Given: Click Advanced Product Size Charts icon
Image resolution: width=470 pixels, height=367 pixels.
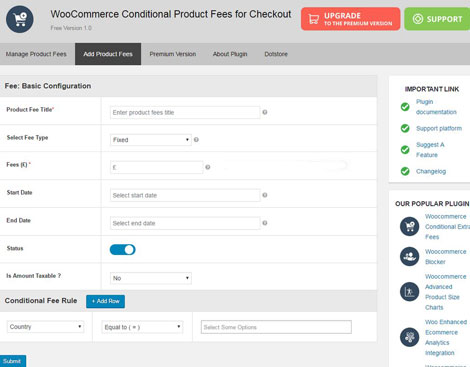Looking at the screenshot, I should point(409,292).
